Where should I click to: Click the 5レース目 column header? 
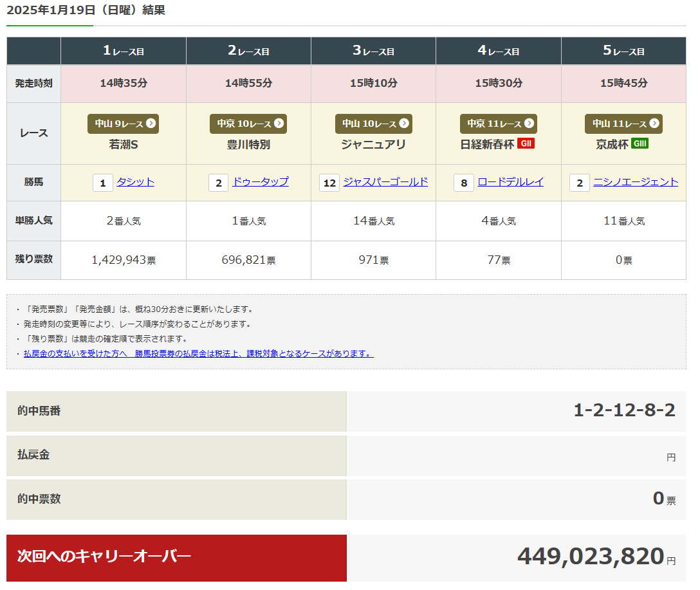[623, 51]
